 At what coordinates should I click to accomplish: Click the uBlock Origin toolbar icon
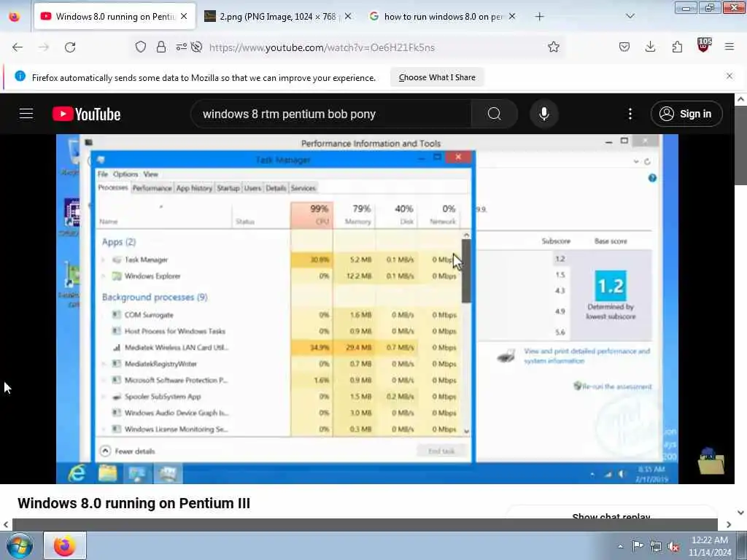point(704,46)
